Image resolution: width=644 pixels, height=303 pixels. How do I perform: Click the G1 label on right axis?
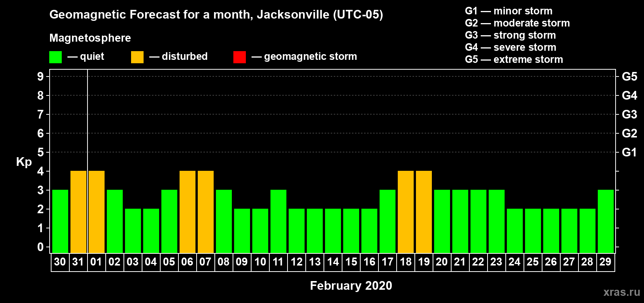[x=630, y=152]
